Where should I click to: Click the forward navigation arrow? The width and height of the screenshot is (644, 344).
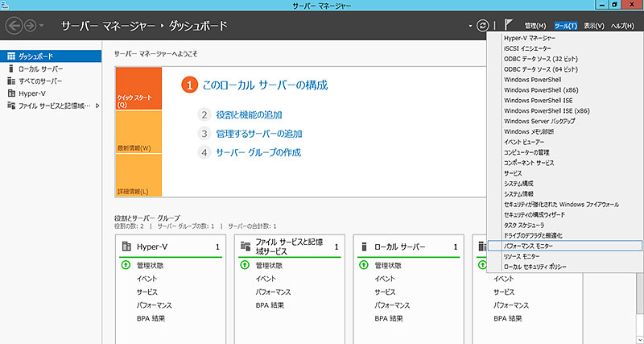(31, 26)
